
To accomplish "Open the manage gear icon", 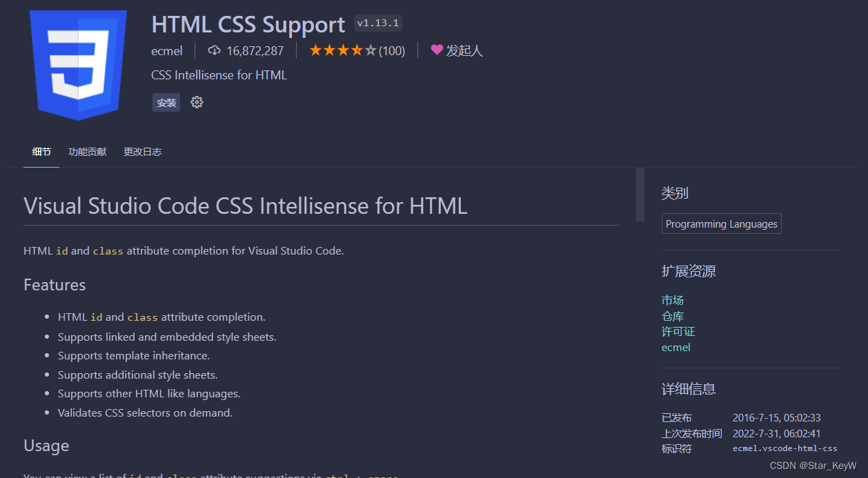I will point(197,102).
